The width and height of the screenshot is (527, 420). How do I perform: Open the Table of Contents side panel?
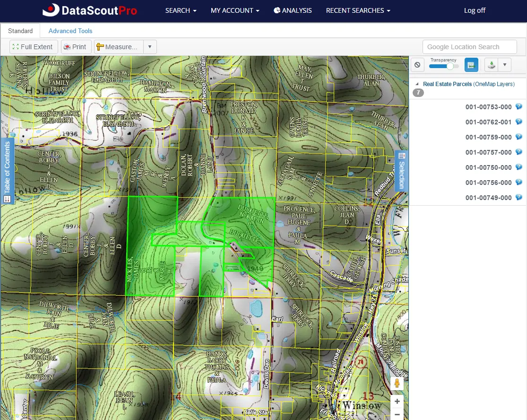click(x=7, y=171)
